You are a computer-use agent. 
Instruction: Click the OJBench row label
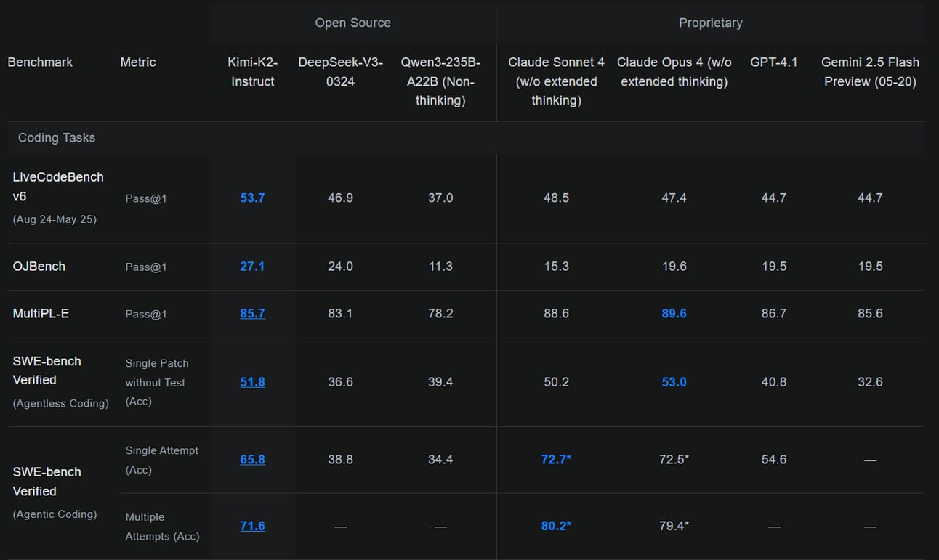tap(39, 267)
